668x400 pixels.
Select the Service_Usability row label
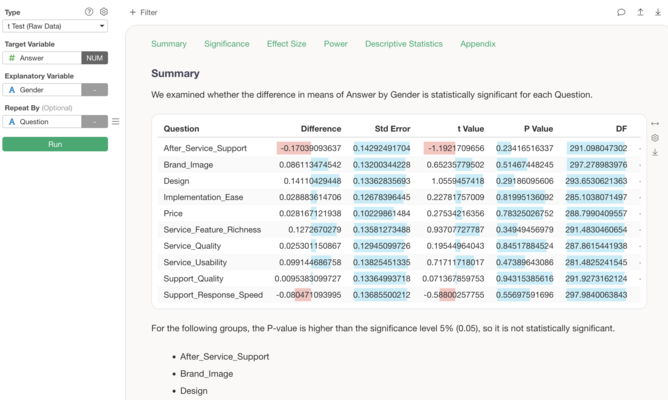click(195, 262)
